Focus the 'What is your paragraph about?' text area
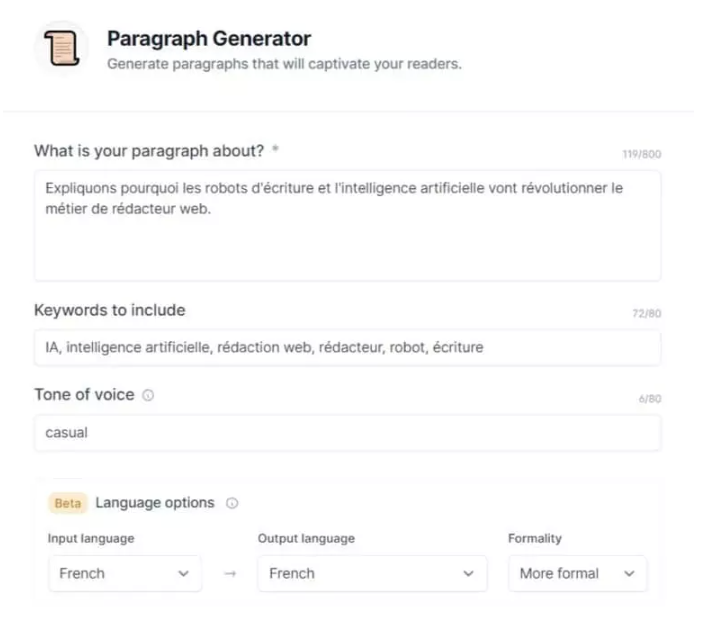The height and width of the screenshot is (624, 718). 348,225
